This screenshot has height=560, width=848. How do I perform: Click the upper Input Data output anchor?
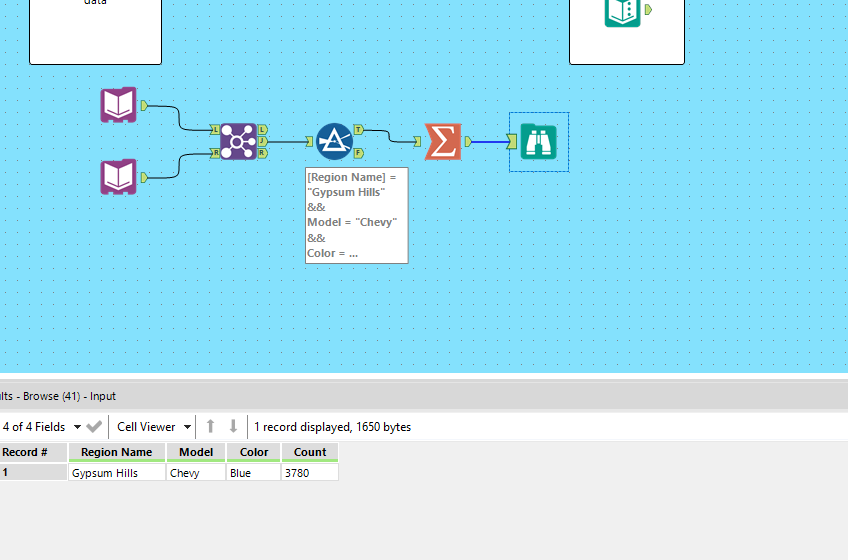click(x=144, y=106)
